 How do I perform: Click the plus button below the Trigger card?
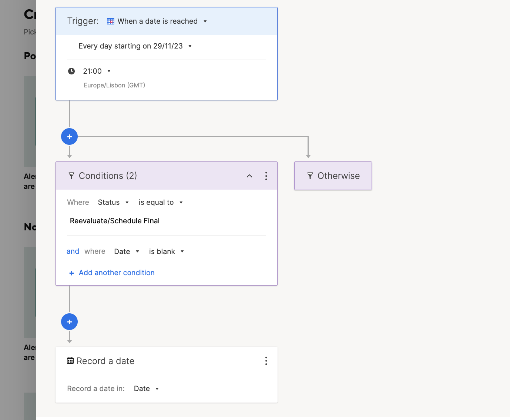click(70, 137)
